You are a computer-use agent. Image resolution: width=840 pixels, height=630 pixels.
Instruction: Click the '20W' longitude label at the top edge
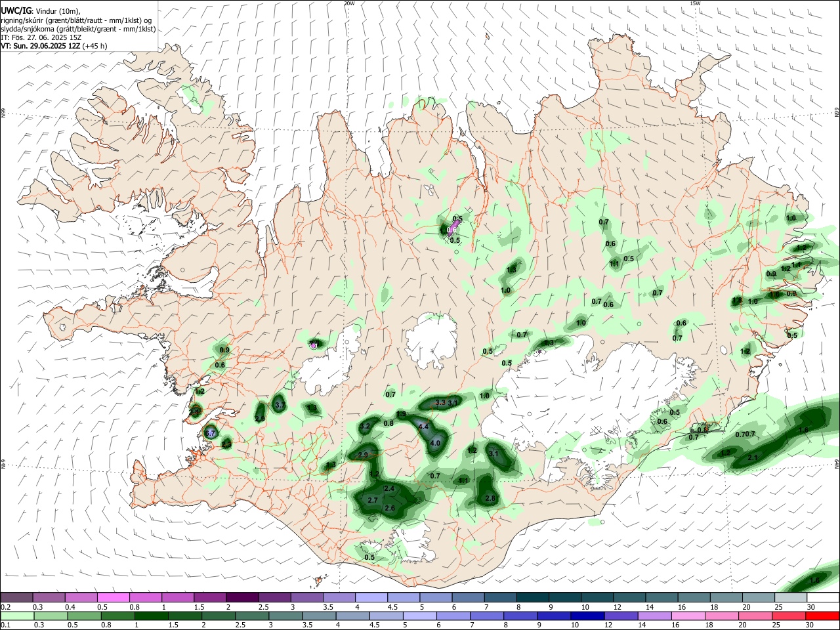click(x=349, y=3)
